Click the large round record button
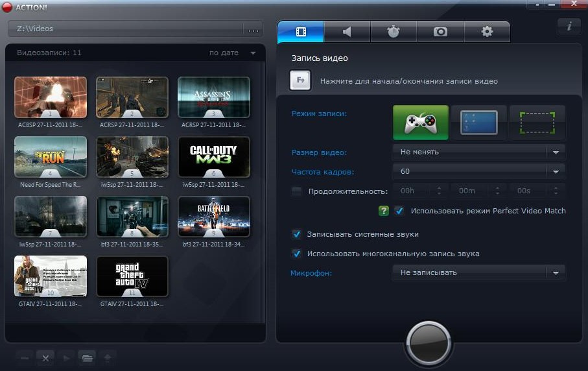Viewport: 588px width, 371px height. (429, 343)
